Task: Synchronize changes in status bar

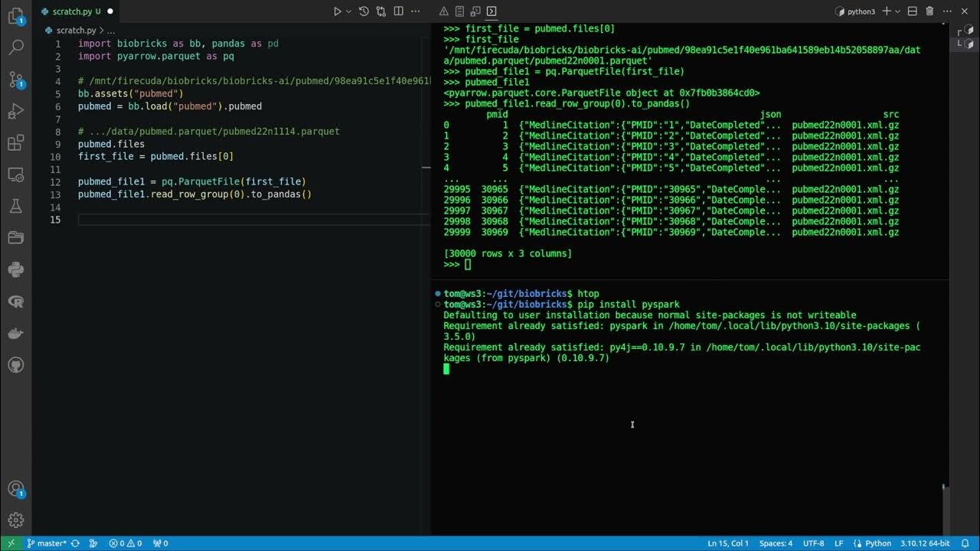Action: click(x=75, y=543)
